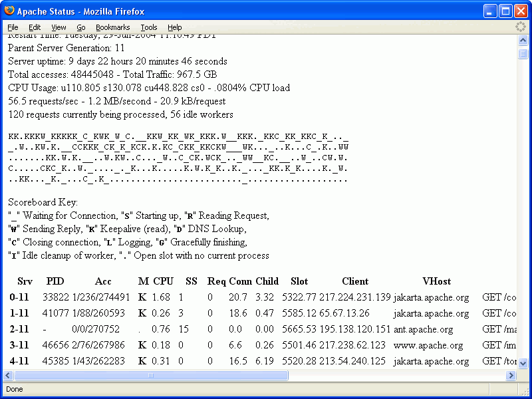Click the Done status bar text
The height and width of the screenshot is (399, 532).
pyautogui.click(x=14, y=389)
